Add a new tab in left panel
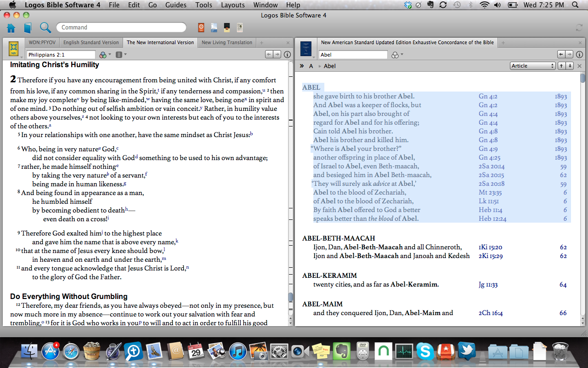 261,42
